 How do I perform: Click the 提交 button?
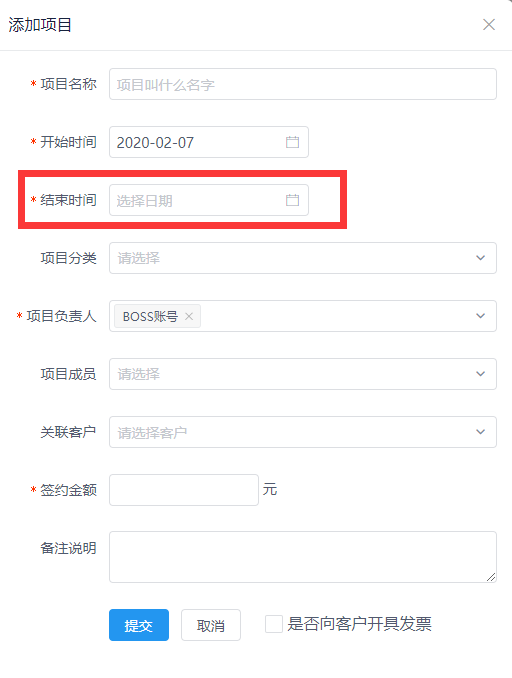[139, 625]
